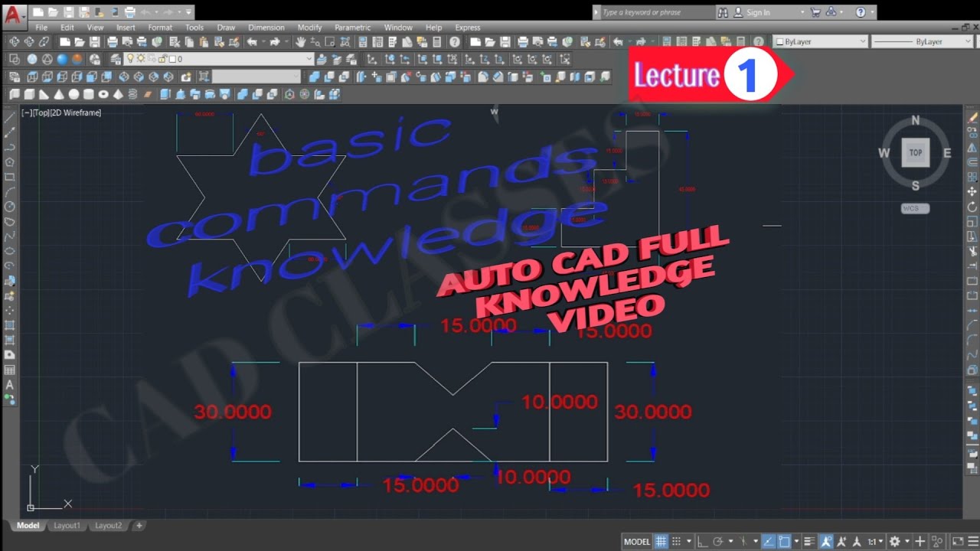The height and width of the screenshot is (551, 980).
Task: Click the Workspace Switching gear icon
Action: tap(894, 542)
